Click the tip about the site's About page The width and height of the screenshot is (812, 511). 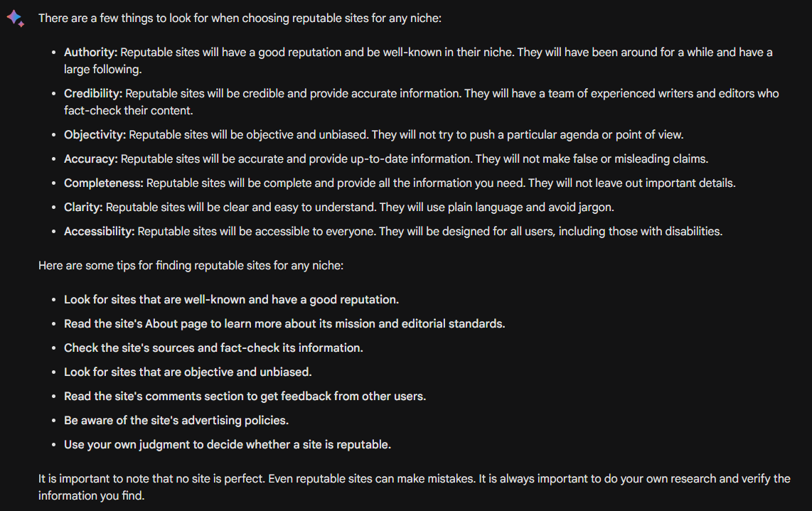tap(284, 324)
